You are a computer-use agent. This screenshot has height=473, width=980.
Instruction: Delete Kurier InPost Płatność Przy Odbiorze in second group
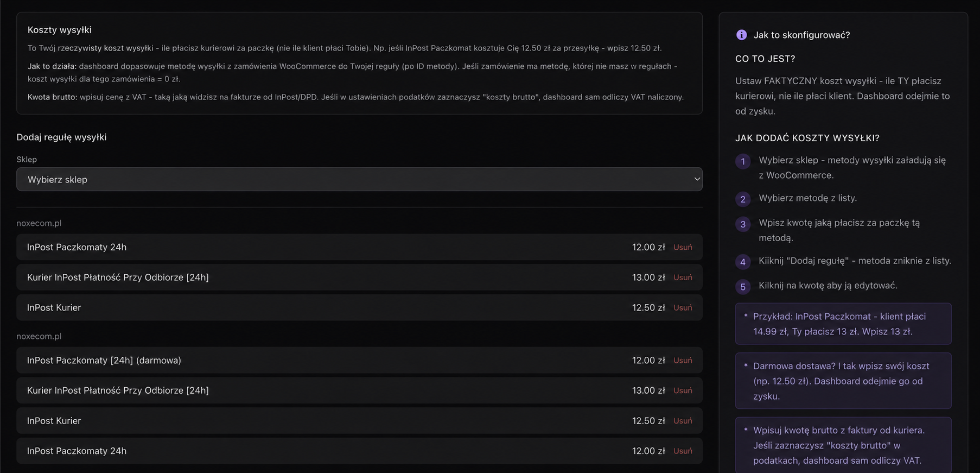click(x=683, y=390)
